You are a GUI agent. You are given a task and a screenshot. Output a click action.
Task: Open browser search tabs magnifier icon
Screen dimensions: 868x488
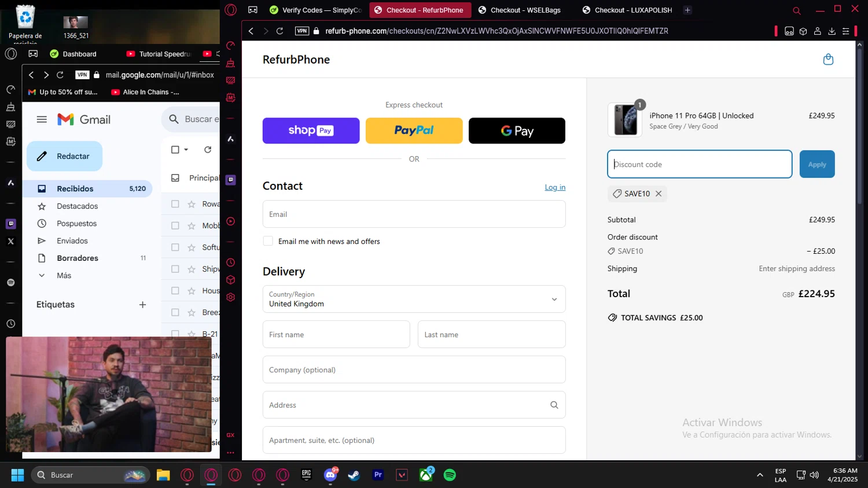(797, 10)
